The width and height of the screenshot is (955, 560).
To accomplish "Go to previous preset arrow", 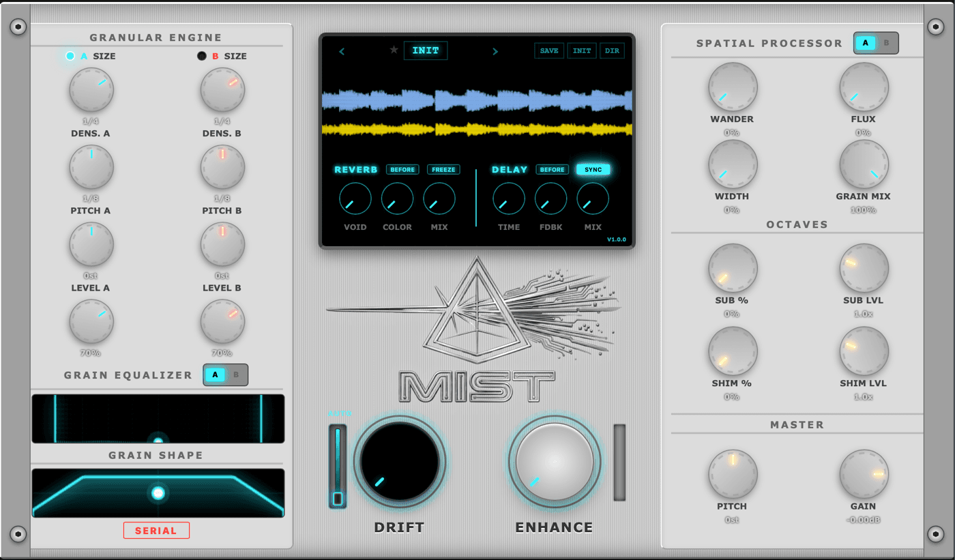I will tap(342, 51).
